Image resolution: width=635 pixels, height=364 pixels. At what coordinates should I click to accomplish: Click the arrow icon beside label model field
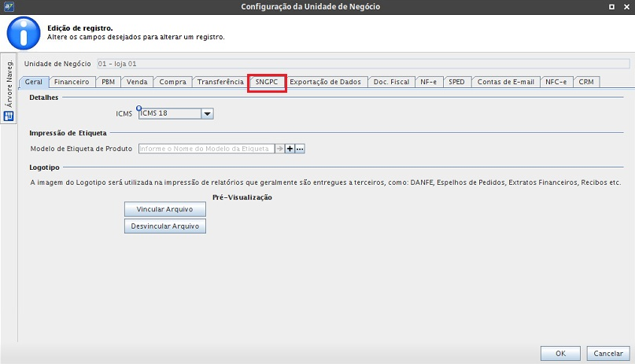(279, 149)
